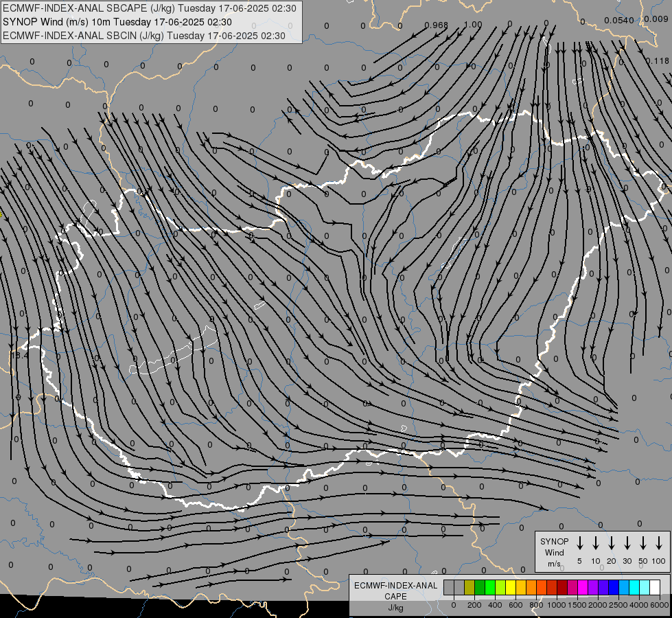Click the 0.118 value on the map

click(x=658, y=61)
